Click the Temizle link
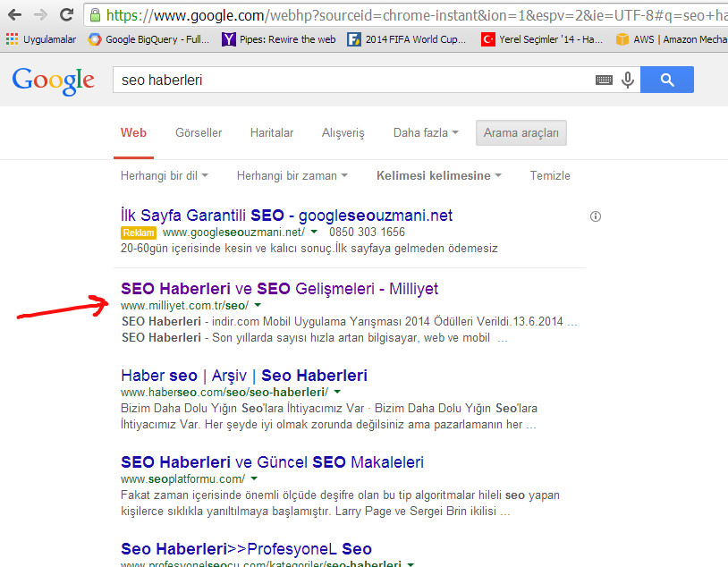The height and width of the screenshot is (567, 728). click(x=550, y=175)
